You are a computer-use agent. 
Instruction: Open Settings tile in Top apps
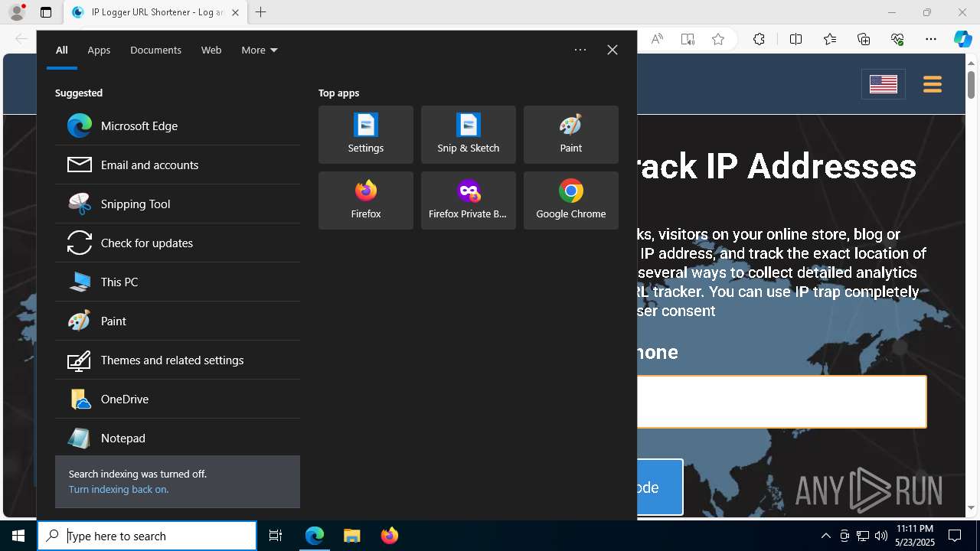tap(366, 135)
